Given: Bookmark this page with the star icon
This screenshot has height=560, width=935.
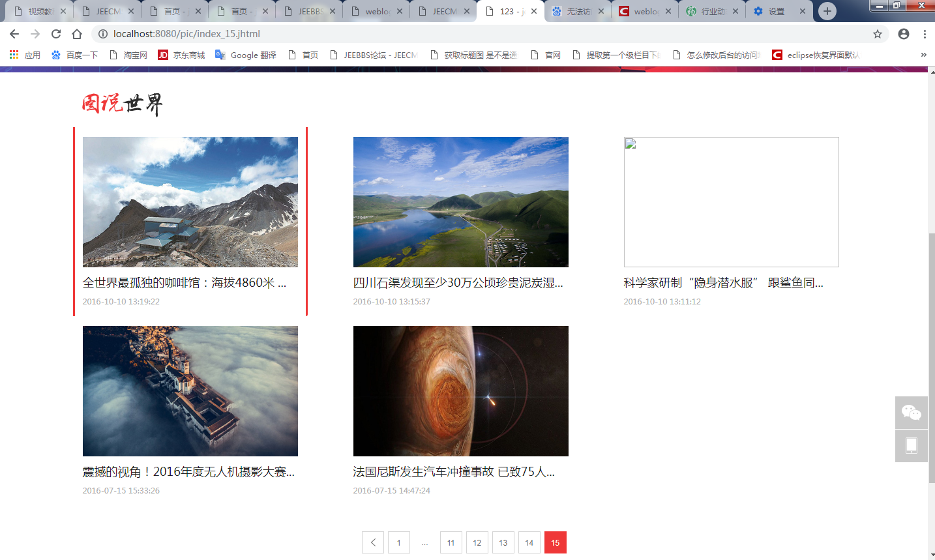Looking at the screenshot, I should [878, 34].
